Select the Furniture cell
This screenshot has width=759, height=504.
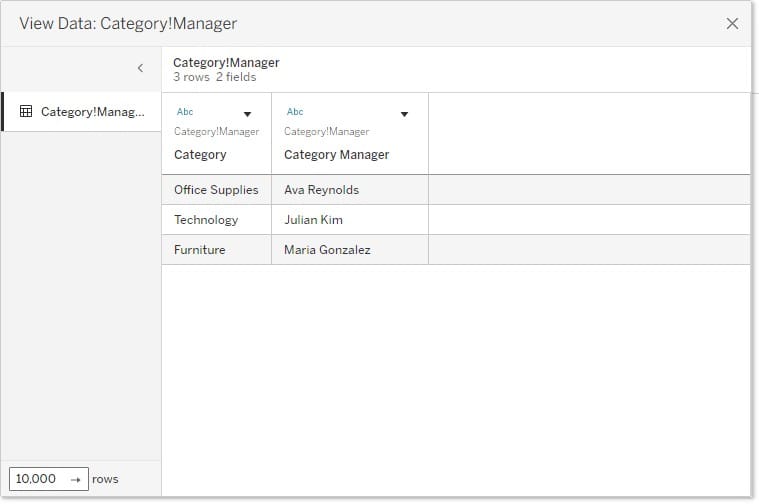pos(200,250)
